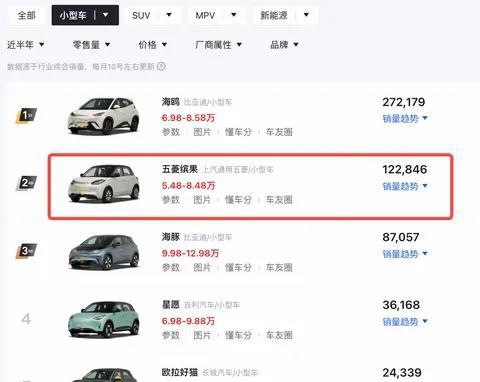Expand 销量趋势 for 海鸥
This screenshot has width=480, height=382.
point(405,118)
